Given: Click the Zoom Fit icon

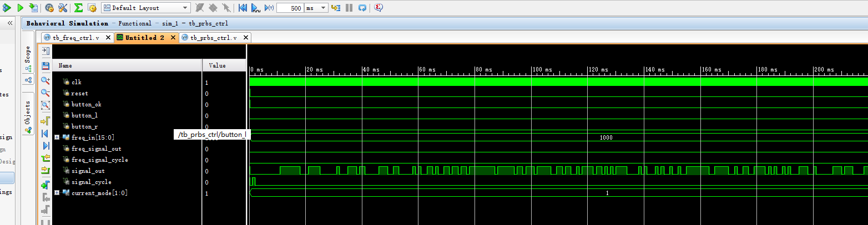Looking at the screenshot, I should click(46, 105).
